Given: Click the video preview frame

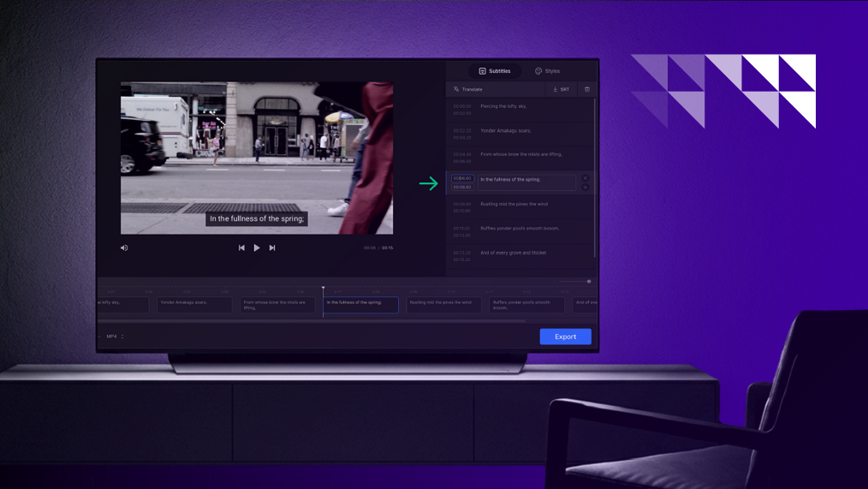Looking at the screenshot, I should pyautogui.click(x=257, y=158).
